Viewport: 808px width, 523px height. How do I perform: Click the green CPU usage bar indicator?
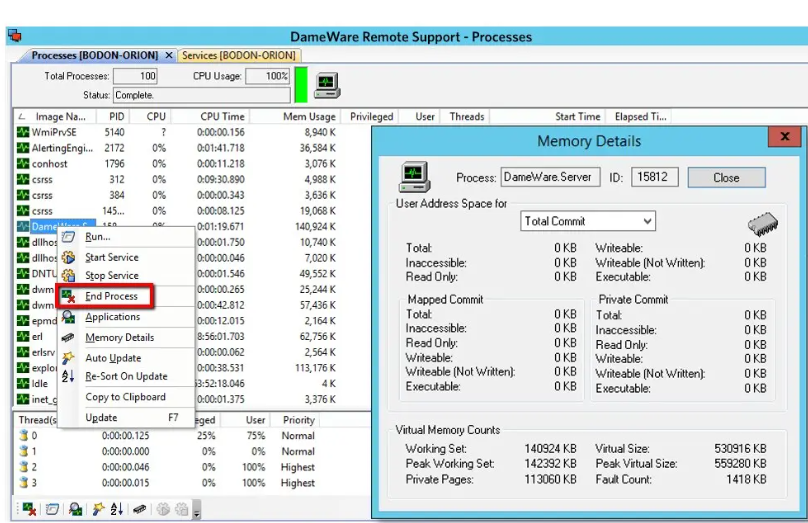coord(301,85)
